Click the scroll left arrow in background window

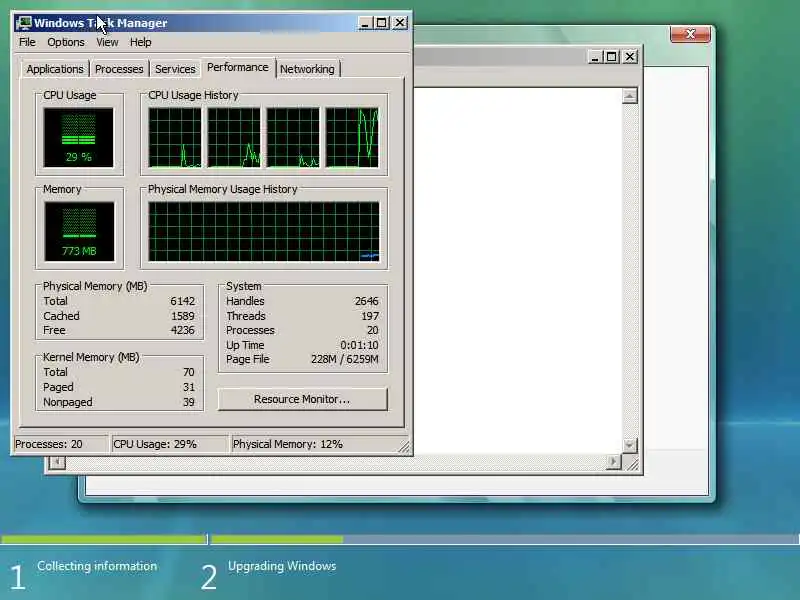click(x=57, y=462)
